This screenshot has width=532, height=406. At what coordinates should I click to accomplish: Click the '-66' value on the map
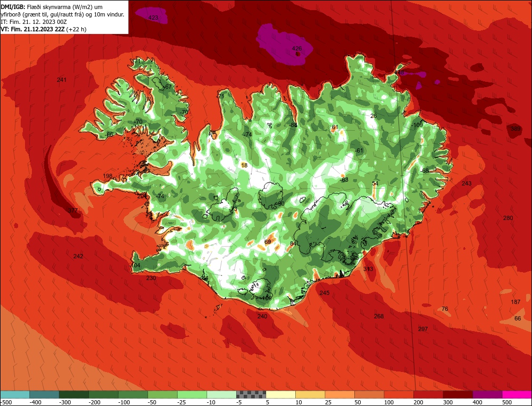coord(109,134)
